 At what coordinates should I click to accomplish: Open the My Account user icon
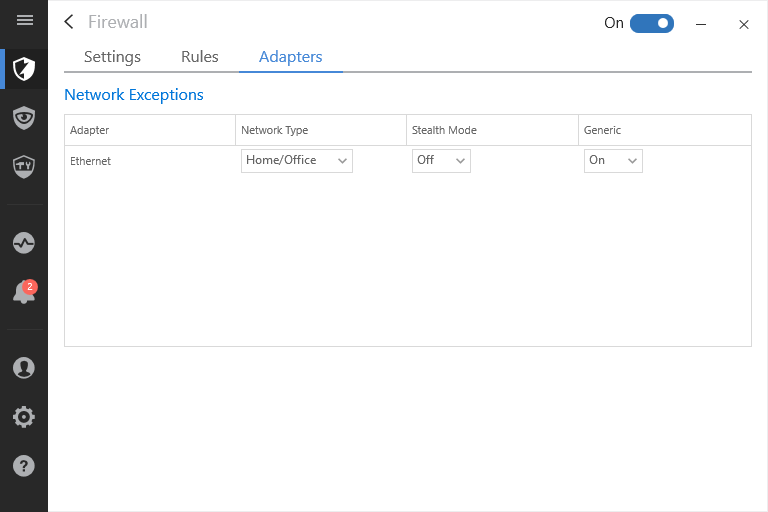point(24,367)
